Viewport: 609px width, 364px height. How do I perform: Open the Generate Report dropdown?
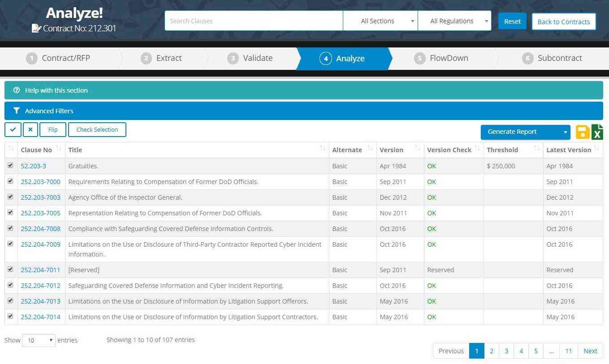525,132
